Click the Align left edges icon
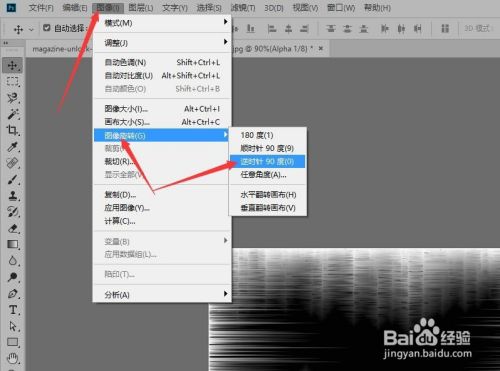The image size is (500, 371). (x=272, y=29)
